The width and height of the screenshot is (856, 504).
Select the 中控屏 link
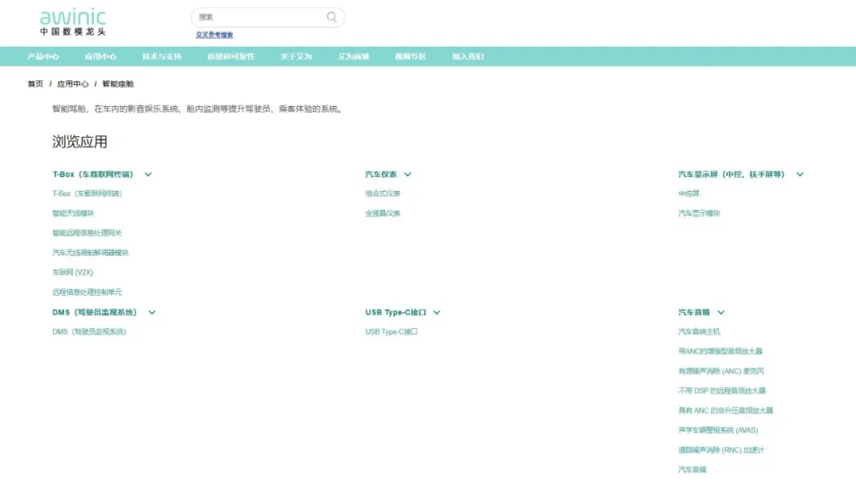[x=689, y=193]
